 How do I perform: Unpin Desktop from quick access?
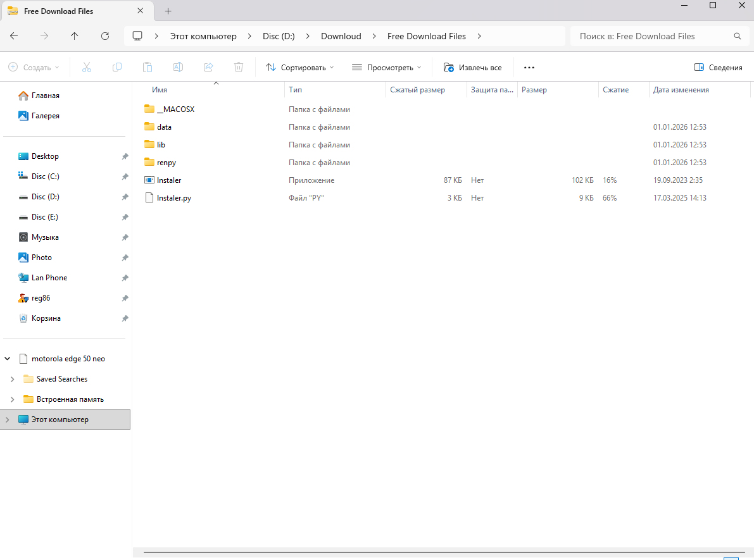(125, 156)
